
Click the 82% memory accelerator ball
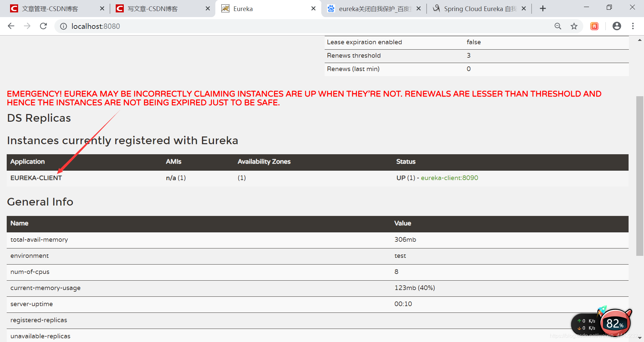pos(615,323)
